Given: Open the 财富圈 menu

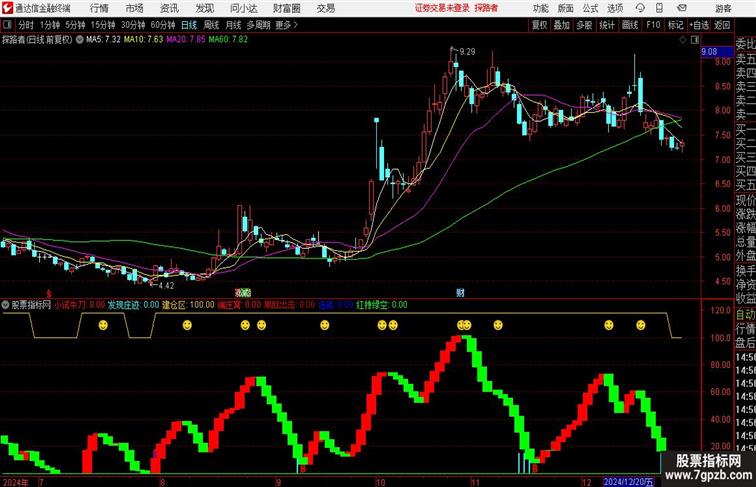Looking at the screenshot, I should tap(286, 8).
